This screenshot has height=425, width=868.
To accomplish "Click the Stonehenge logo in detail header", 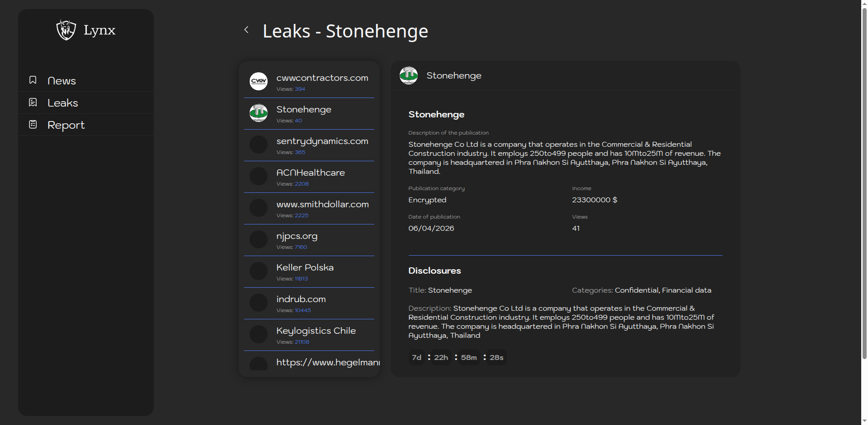I will click(x=409, y=75).
